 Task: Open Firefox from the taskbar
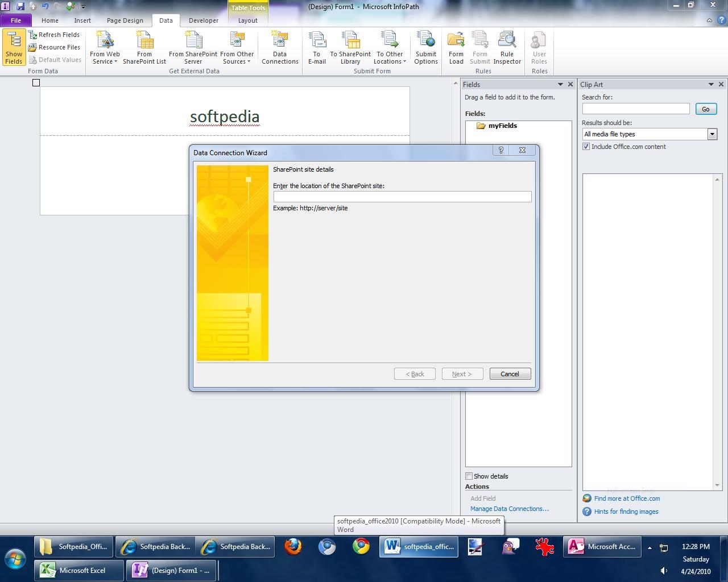[293, 547]
